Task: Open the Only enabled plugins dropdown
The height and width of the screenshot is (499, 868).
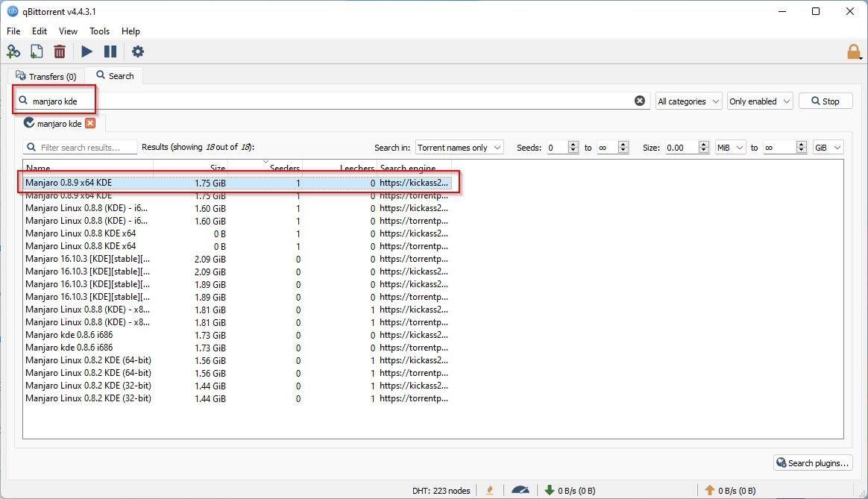Action: click(759, 101)
